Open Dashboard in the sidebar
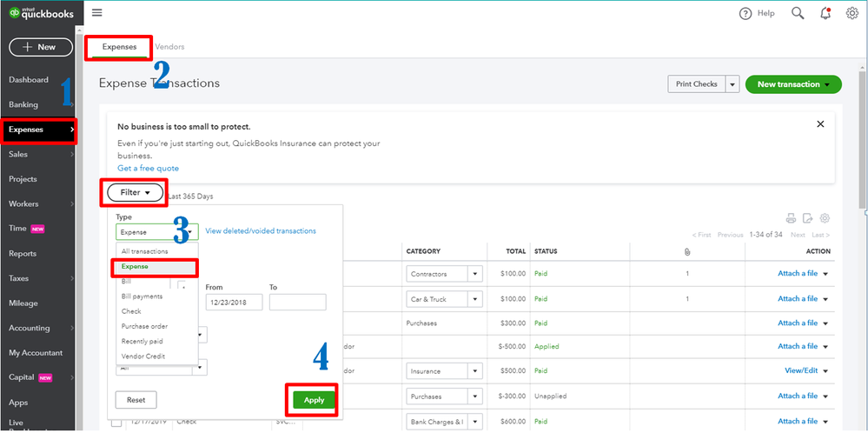 28,80
